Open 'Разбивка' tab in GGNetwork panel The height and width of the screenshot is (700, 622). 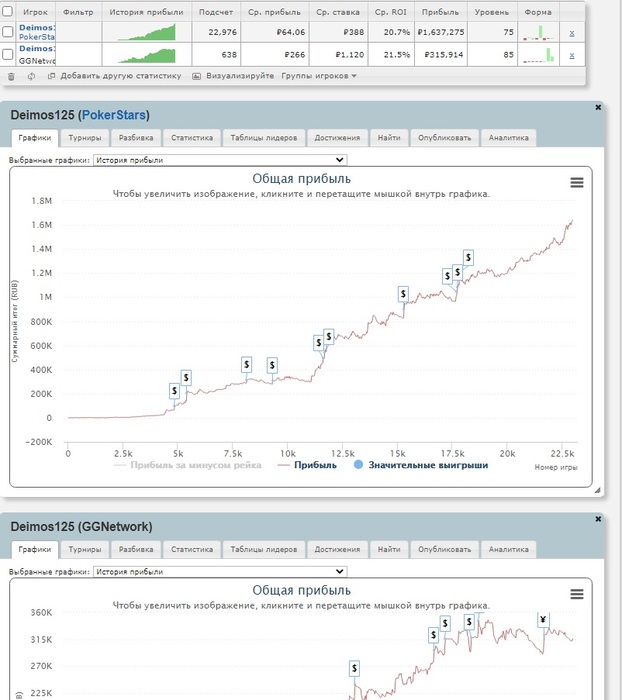click(x=136, y=550)
